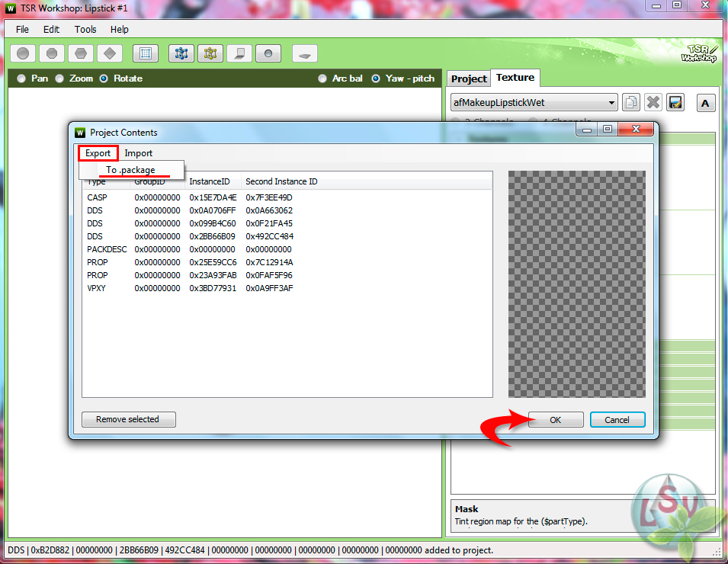This screenshot has height=564, width=728.
Task: Click the copy texture icon
Action: pos(631,102)
